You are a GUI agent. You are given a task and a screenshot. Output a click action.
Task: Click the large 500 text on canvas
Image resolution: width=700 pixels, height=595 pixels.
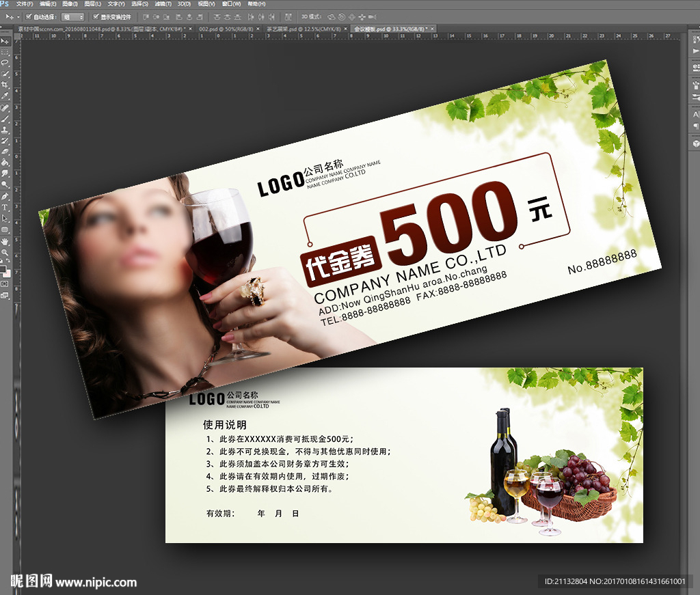(x=449, y=223)
